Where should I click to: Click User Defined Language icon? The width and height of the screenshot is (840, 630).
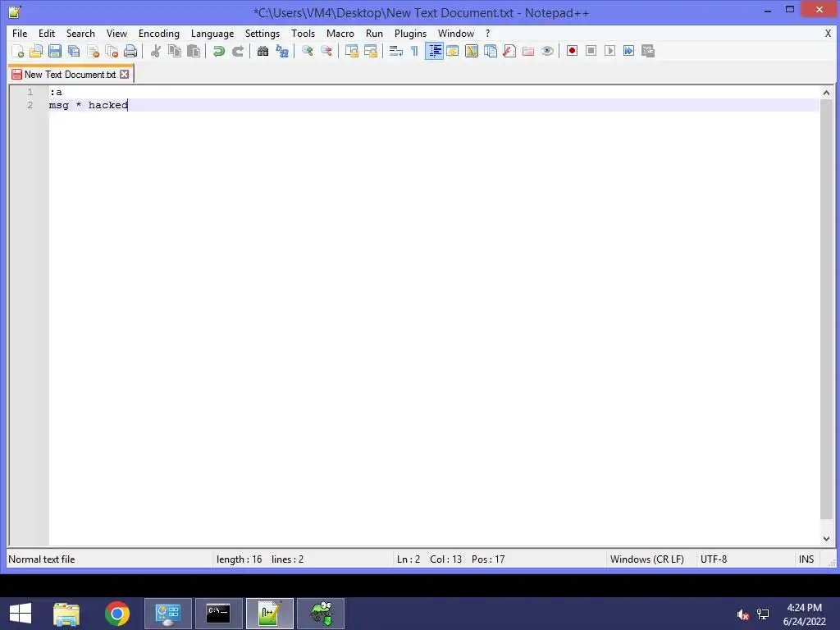pos(453,51)
